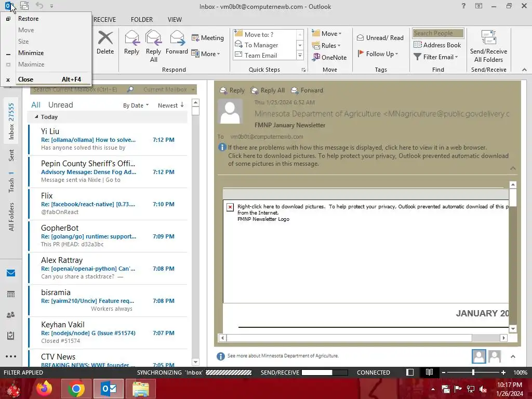The width and height of the screenshot is (532, 399).
Task: Select the To Manager quick step
Action: [265, 45]
